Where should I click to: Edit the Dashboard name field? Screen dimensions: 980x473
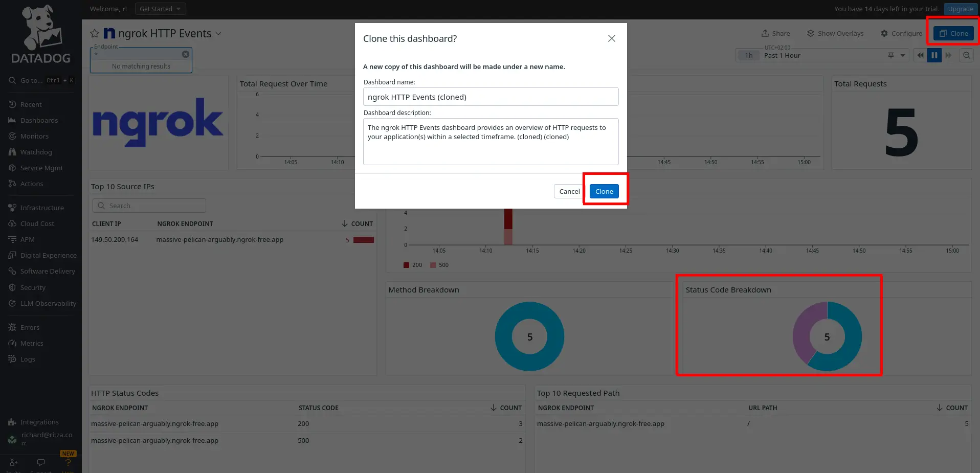coord(491,97)
